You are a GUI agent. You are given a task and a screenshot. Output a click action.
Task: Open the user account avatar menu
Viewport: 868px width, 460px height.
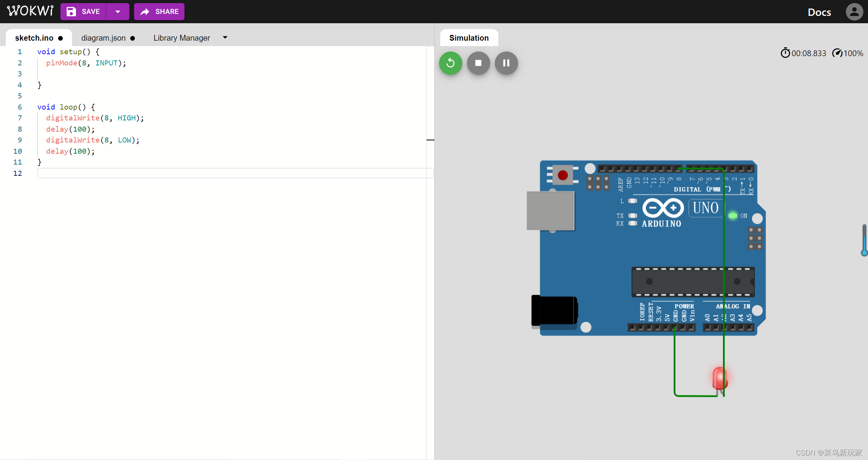click(x=854, y=12)
